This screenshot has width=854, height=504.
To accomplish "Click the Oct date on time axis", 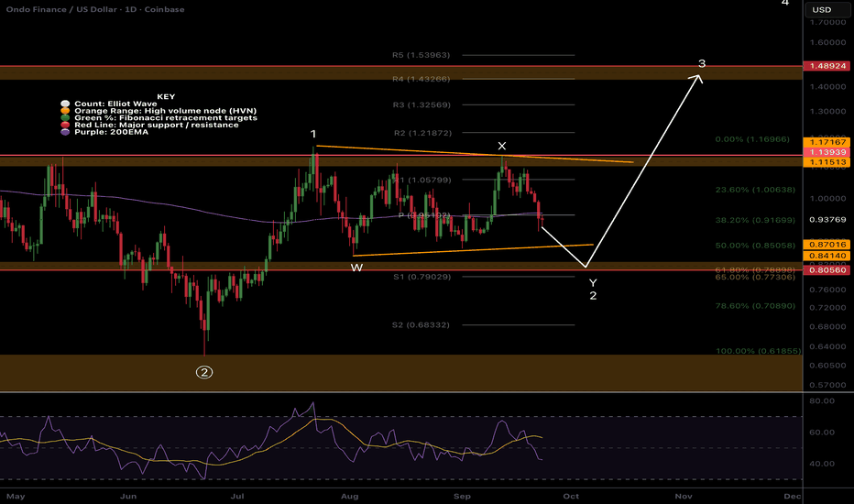I will point(572,495).
